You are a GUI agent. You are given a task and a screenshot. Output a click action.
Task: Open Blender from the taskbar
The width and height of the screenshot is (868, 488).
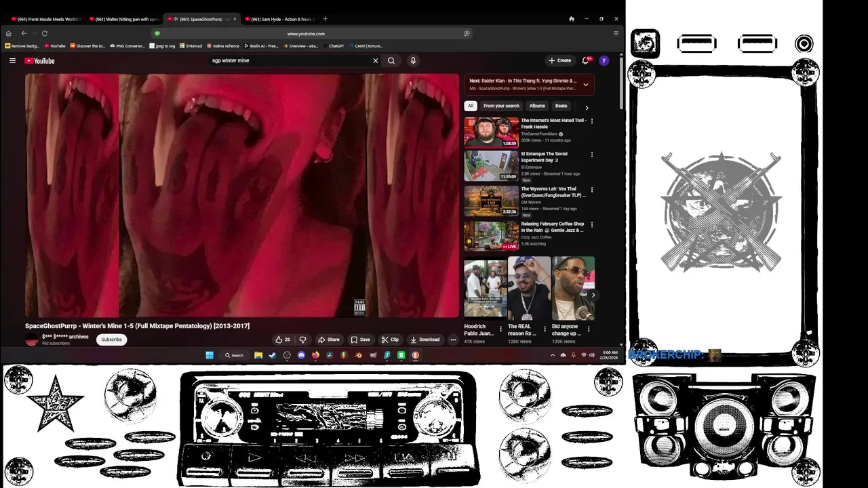click(x=359, y=355)
